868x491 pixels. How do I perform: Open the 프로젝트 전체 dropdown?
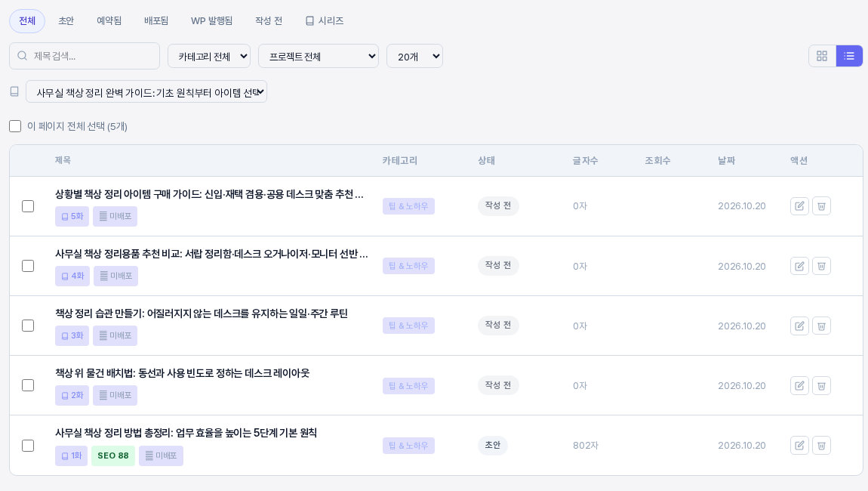click(319, 56)
